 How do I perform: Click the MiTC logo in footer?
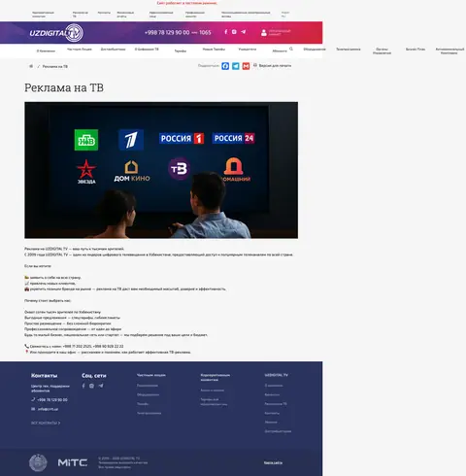click(73, 462)
